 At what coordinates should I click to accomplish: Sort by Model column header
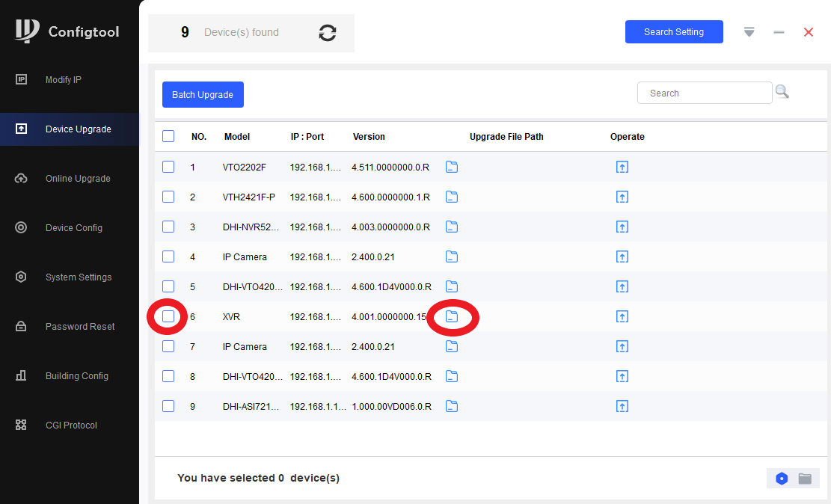[x=237, y=137]
